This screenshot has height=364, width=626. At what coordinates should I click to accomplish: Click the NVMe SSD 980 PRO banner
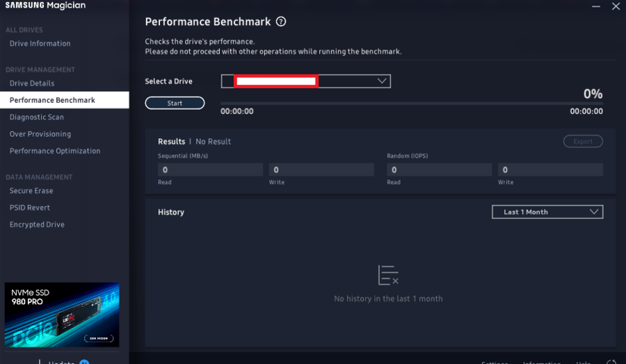coord(62,315)
